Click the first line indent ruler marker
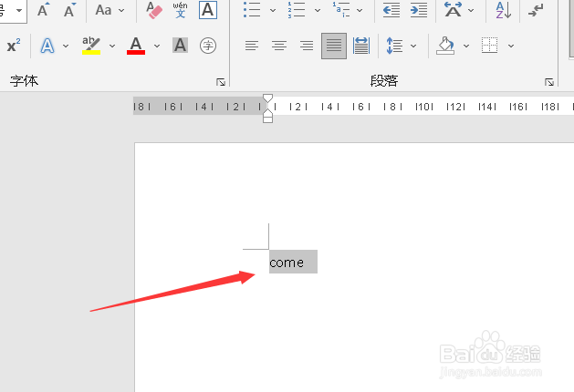The width and height of the screenshot is (574, 392). tap(268, 98)
